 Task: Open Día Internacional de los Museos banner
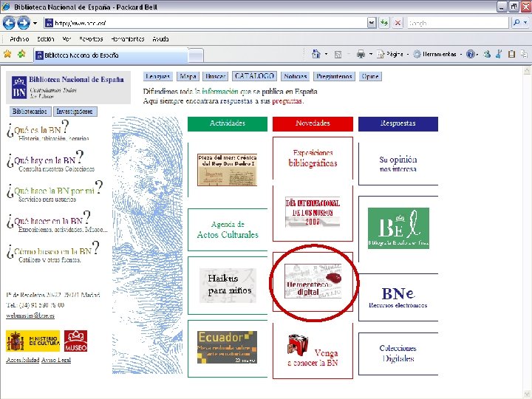[313, 212]
